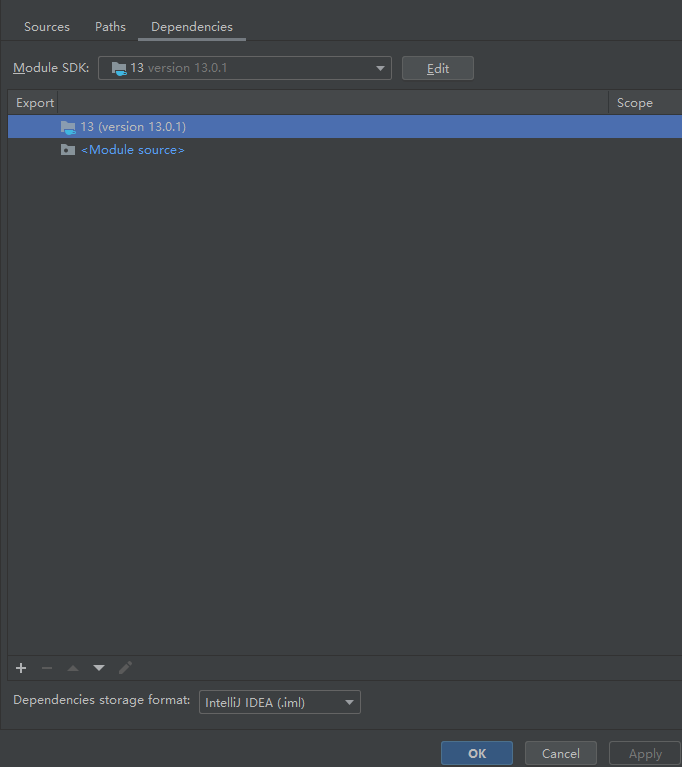Select the Dependencies tab
The height and width of the screenshot is (767, 682).
(x=192, y=27)
